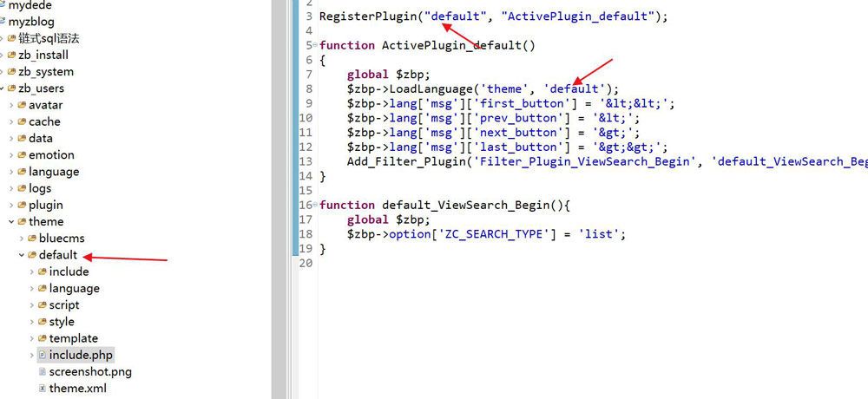
Task: Click line number 20 in the editor
Action: [306, 264]
